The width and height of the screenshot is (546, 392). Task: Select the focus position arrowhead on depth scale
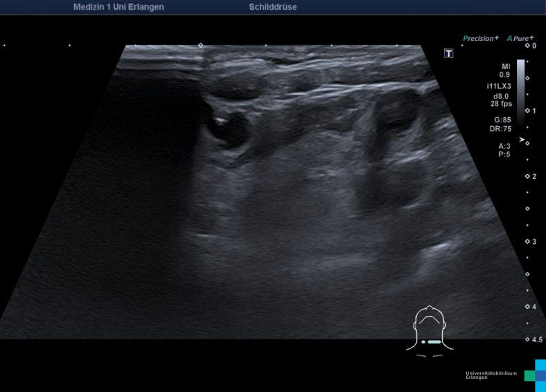[522, 139]
